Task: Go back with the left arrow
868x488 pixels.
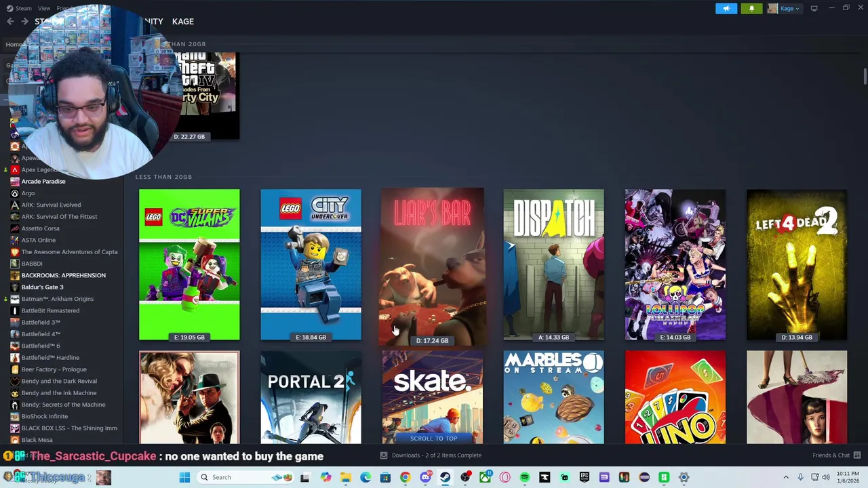Action: tap(10, 22)
